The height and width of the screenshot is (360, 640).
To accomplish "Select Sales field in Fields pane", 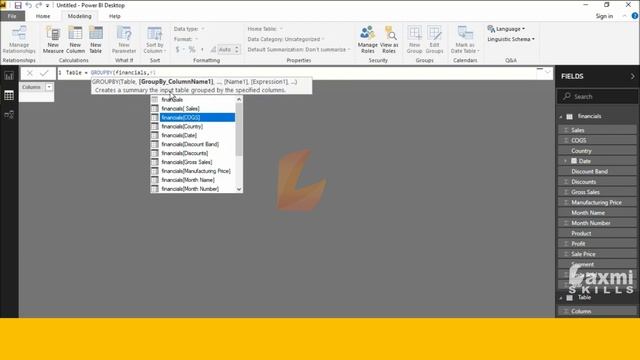I will [598, 130].
